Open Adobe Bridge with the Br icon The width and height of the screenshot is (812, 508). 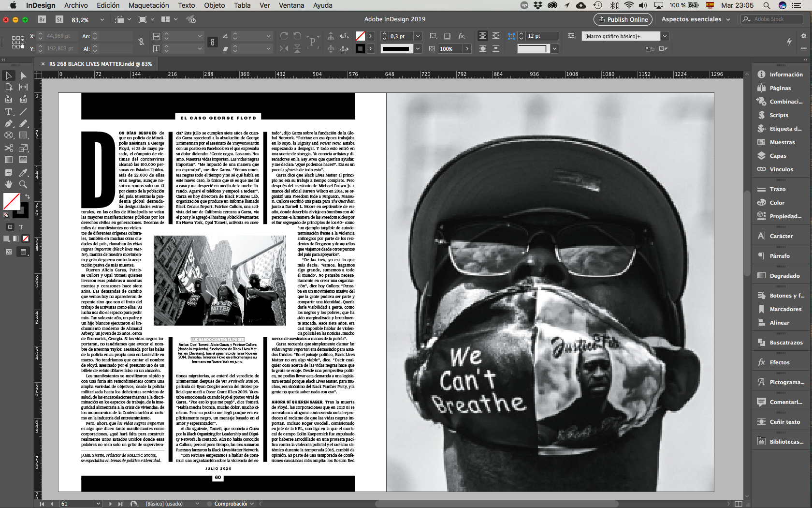click(x=42, y=19)
